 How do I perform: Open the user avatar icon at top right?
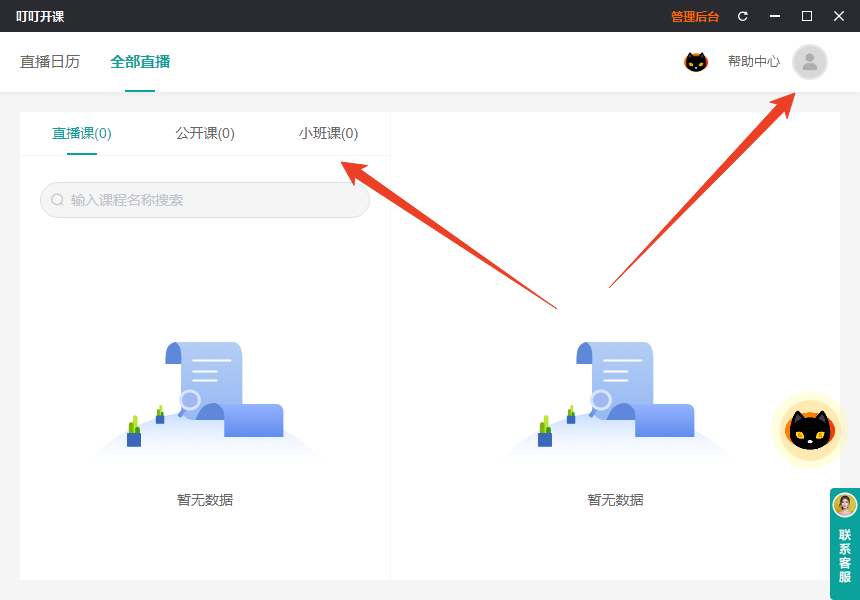click(x=809, y=62)
